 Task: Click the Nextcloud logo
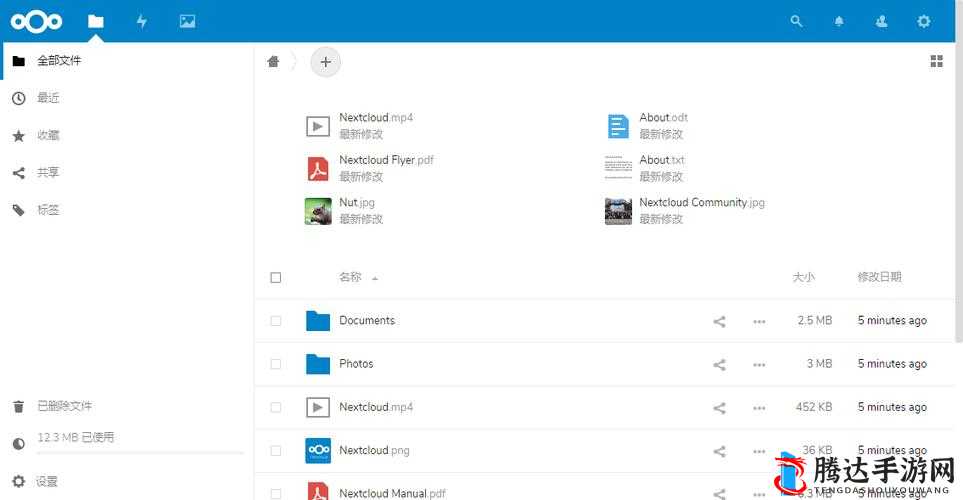point(36,21)
